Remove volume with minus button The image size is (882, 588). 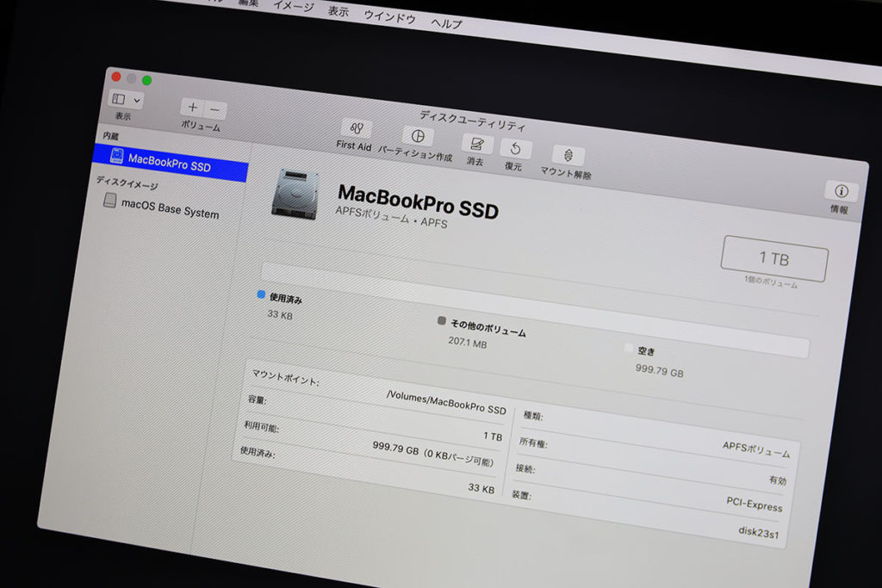click(x=214, y=110)
